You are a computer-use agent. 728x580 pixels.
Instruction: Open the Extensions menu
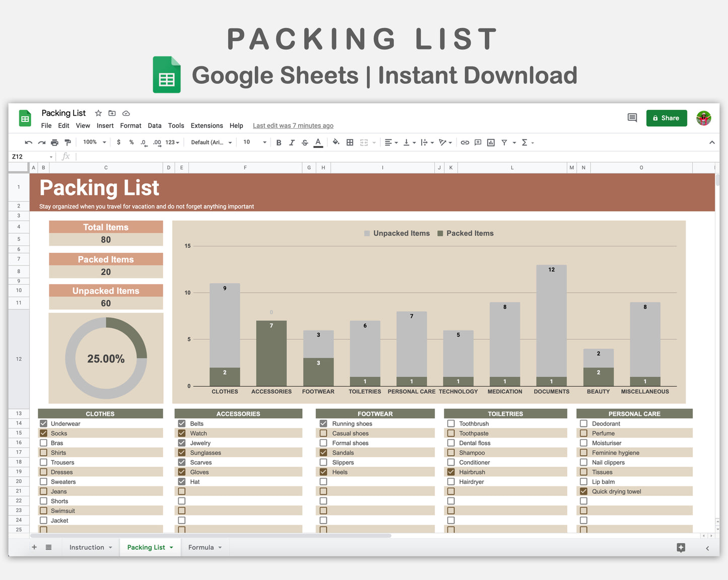(x=207, y=126)
